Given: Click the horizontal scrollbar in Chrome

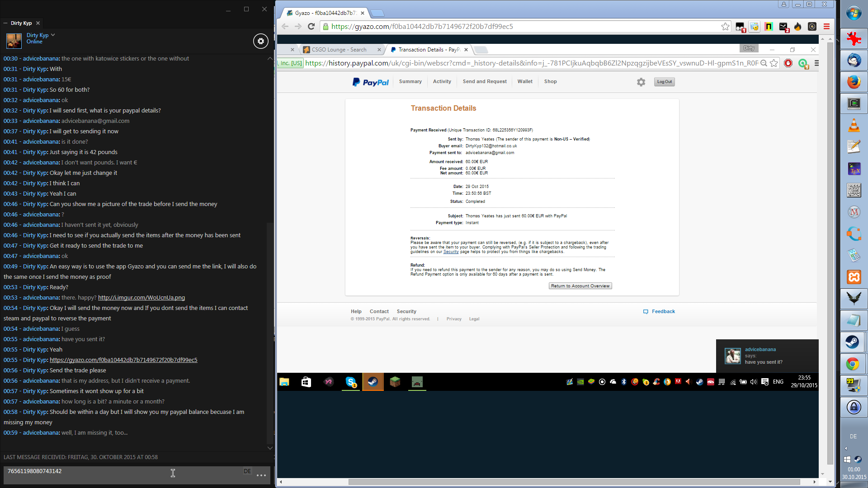Looking at the screenshot, I should pos(574,482).
